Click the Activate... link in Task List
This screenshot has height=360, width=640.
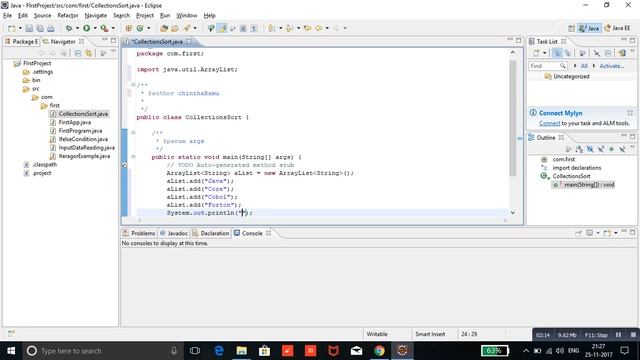pos(611,66)
